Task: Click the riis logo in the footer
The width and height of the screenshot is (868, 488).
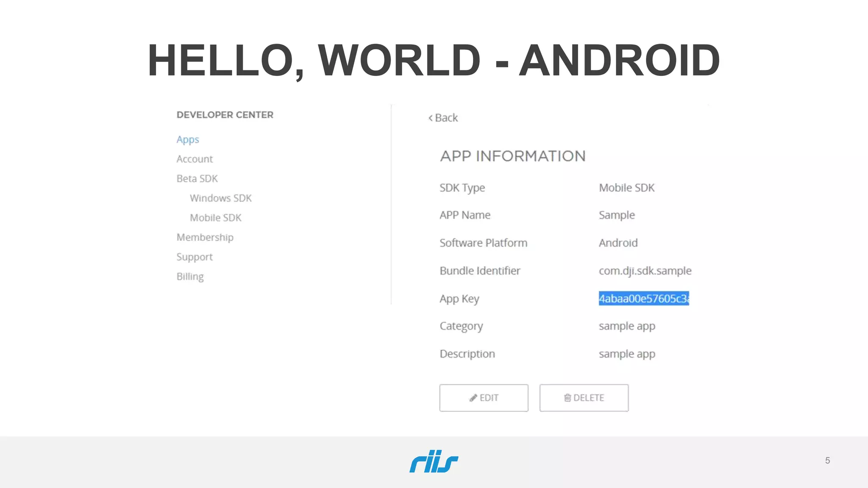Action: (x=434, y=461)
